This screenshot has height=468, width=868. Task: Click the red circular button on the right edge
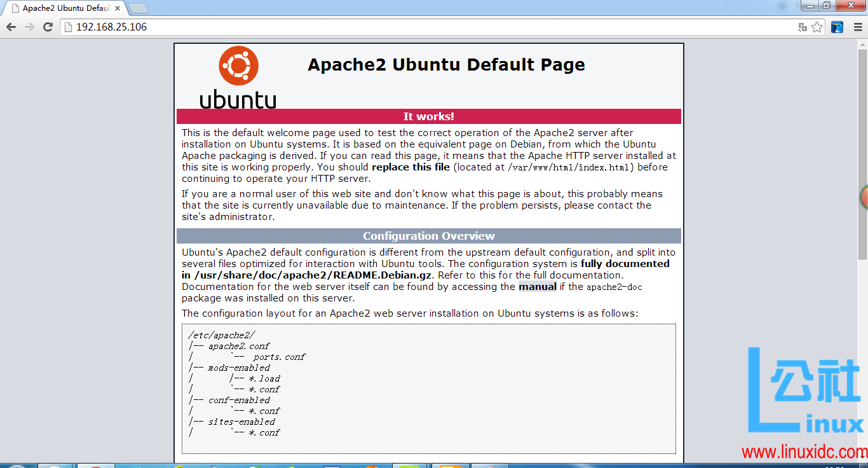864,200
